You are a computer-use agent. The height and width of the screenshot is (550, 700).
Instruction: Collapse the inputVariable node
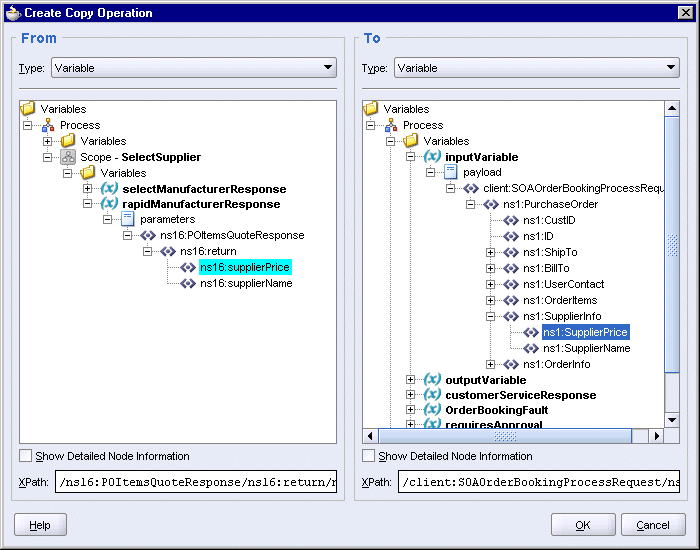point(410,157)
